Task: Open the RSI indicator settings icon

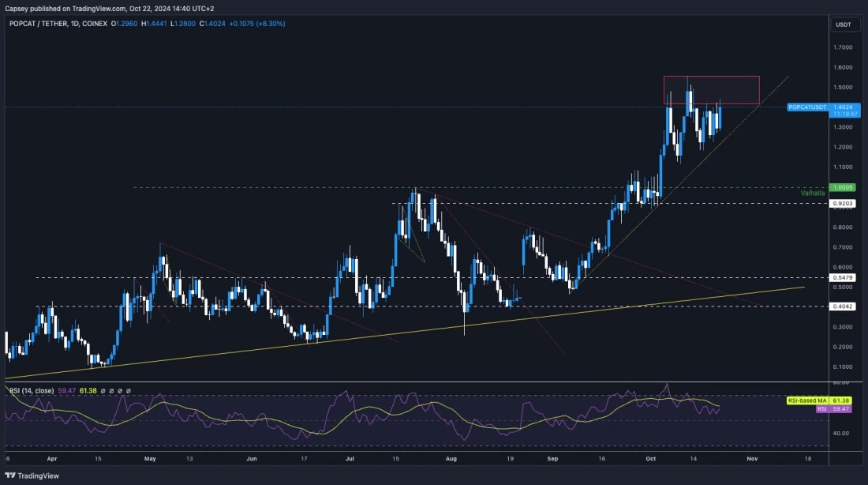Action: click(112, 390)
